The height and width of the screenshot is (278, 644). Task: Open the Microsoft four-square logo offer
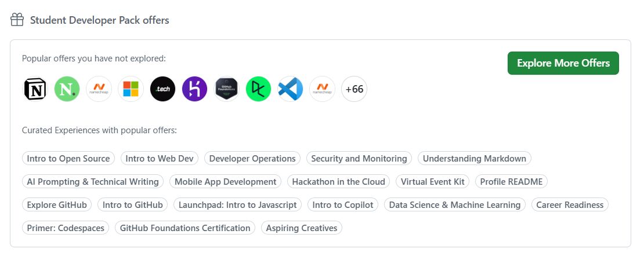tap(131, 89)
